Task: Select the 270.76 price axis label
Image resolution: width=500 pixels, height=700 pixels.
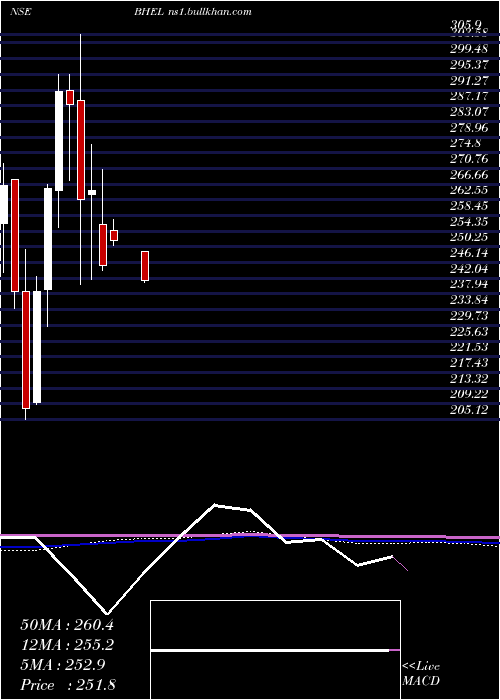Action: [x=469, y=159]
